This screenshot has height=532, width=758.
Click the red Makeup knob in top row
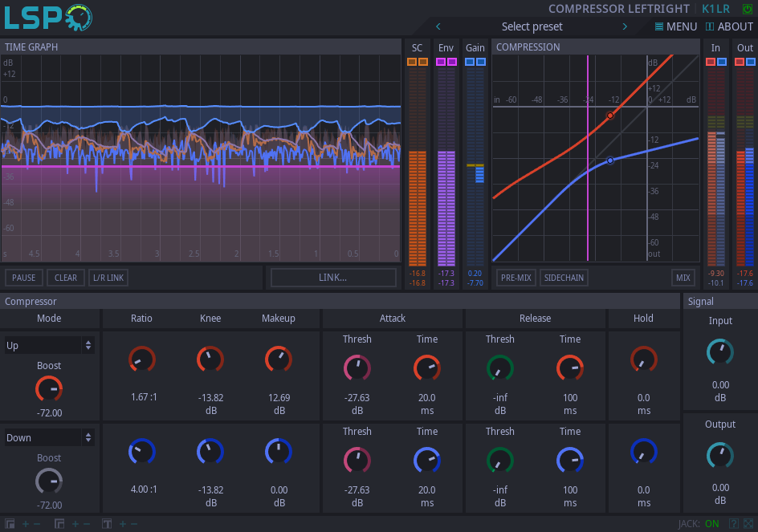(279, 359)
